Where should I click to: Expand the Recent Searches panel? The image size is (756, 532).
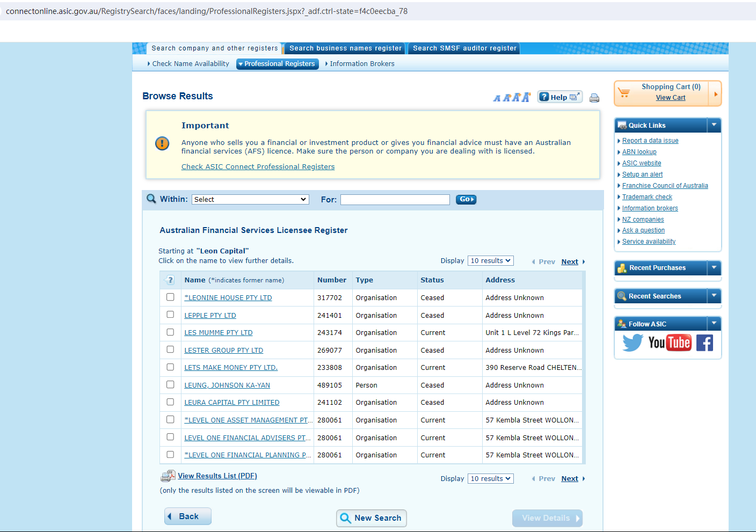714,296
